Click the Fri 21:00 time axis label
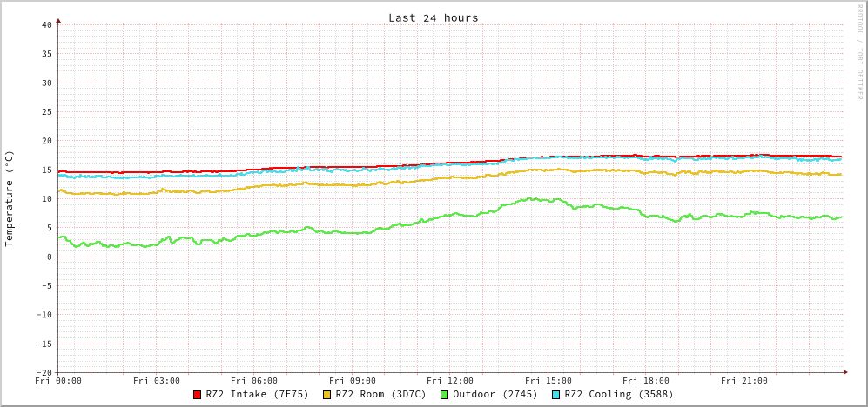The image size is (868, 407). pos(744,380)
